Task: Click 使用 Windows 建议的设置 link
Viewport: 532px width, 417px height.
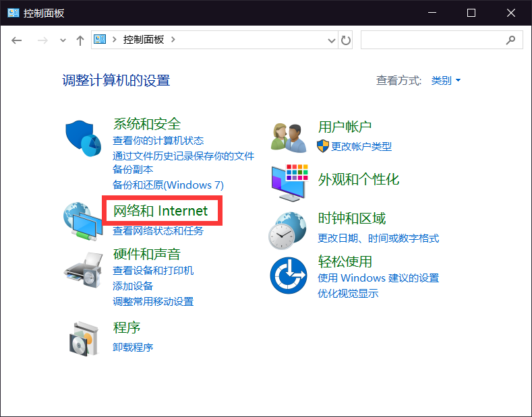Action: (x=378, y=278)
